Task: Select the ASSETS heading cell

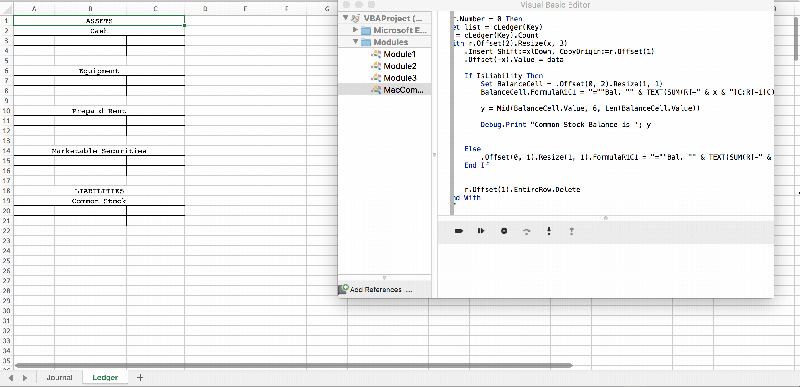Action: [x=99, y=21]
